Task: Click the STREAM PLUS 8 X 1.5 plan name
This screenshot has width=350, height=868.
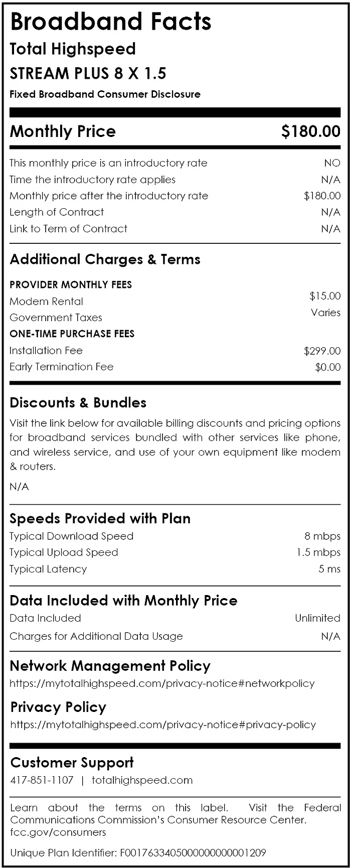Action: 88,74
